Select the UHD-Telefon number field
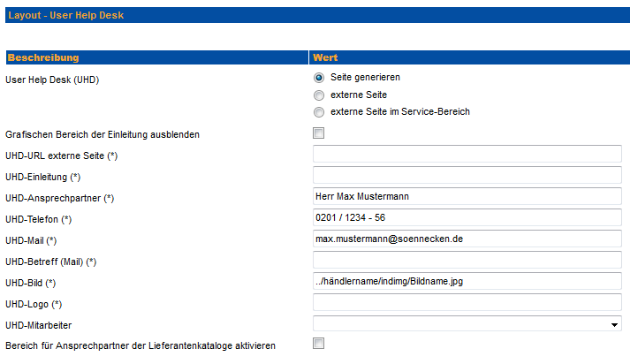The image size is (638, 364). tap(467, 217)
